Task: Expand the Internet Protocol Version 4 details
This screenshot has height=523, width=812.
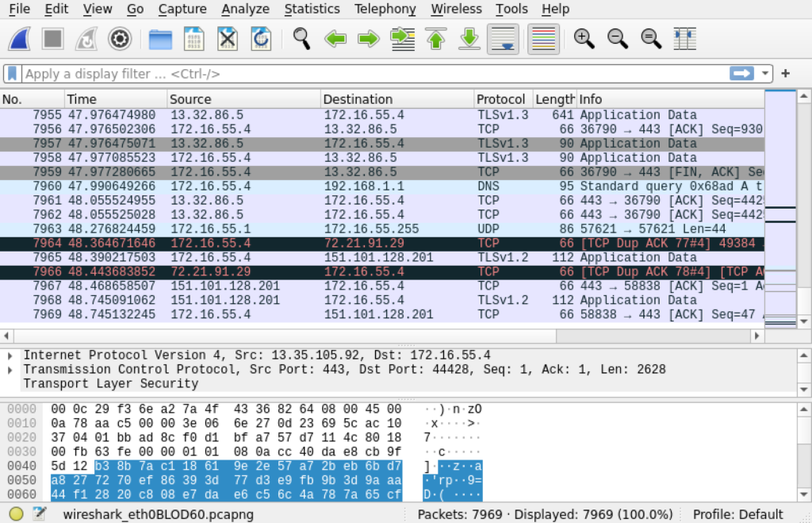Action: [10, 355]
